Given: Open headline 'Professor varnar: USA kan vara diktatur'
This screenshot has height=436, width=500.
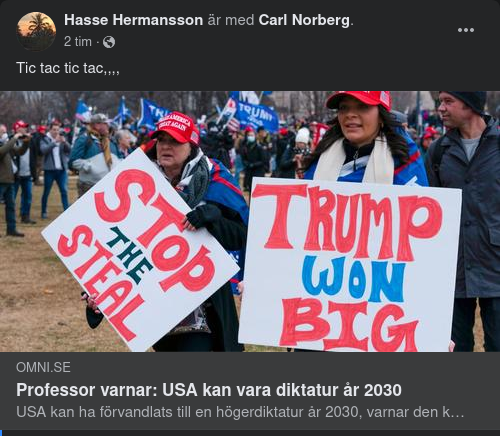Looking at the screenshot, I should (x=209, y=390).
